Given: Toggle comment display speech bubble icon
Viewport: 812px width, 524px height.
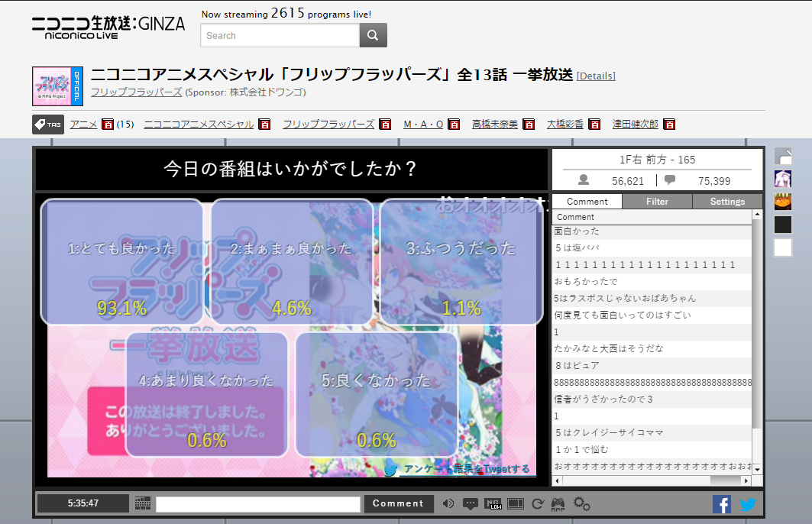Looking at the screenshot, I should pos(471,504).
